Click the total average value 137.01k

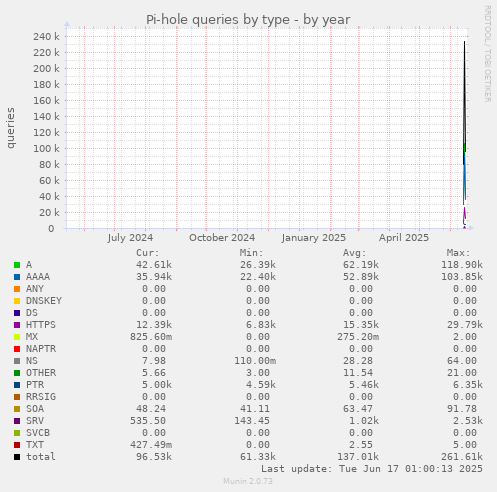pos(358,457)
